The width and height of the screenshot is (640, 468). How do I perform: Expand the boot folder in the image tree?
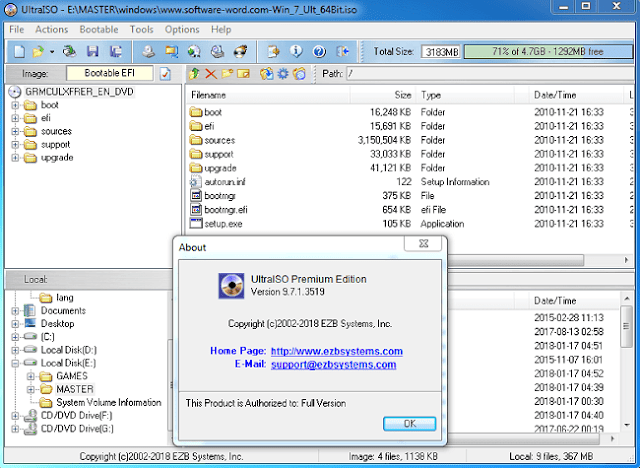(x=15, y=105)
